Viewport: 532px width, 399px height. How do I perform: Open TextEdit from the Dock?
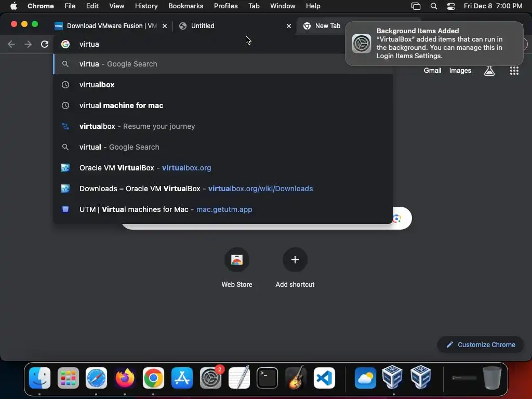coord(239,378)
